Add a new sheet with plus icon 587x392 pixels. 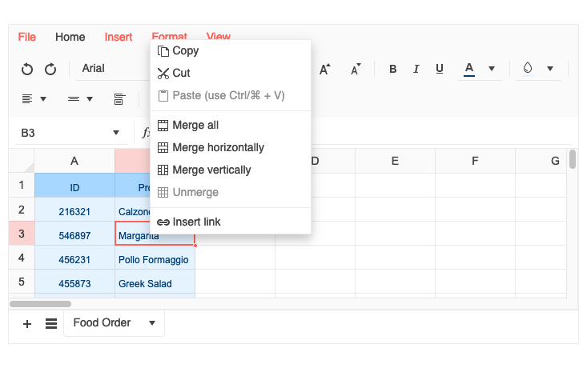[x=27, y=324]
